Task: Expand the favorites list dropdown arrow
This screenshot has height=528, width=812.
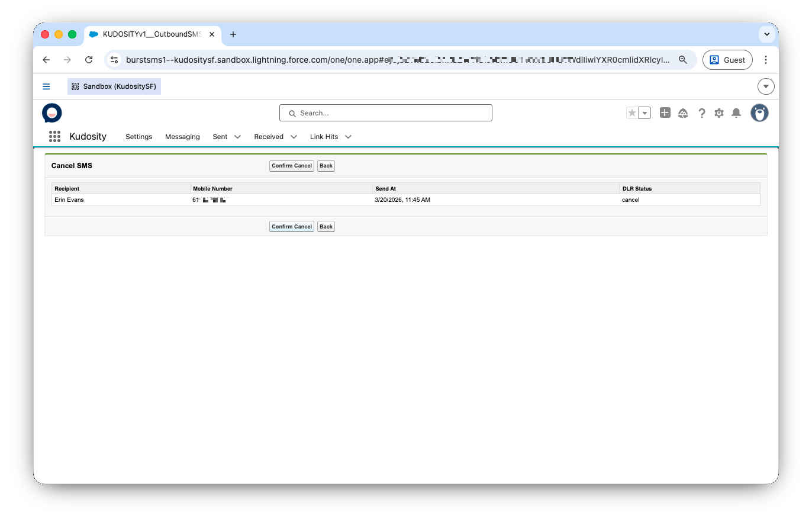Action: click(x=645, y=113)
